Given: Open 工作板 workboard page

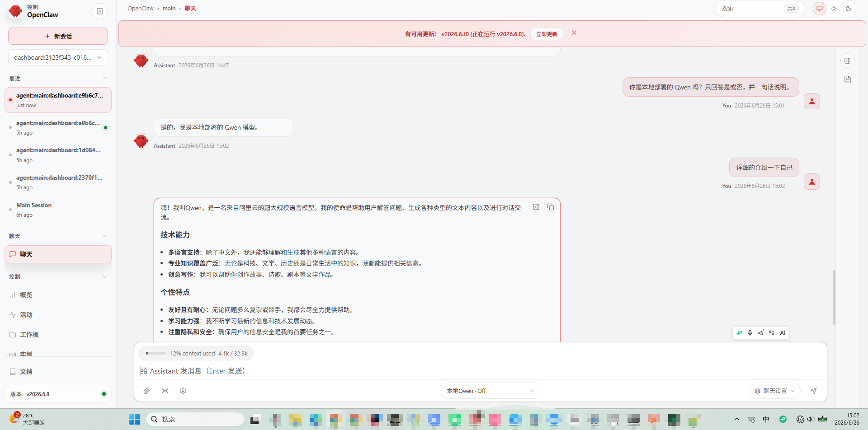Looking at the screenshot, I should click(x=58, y=335).
